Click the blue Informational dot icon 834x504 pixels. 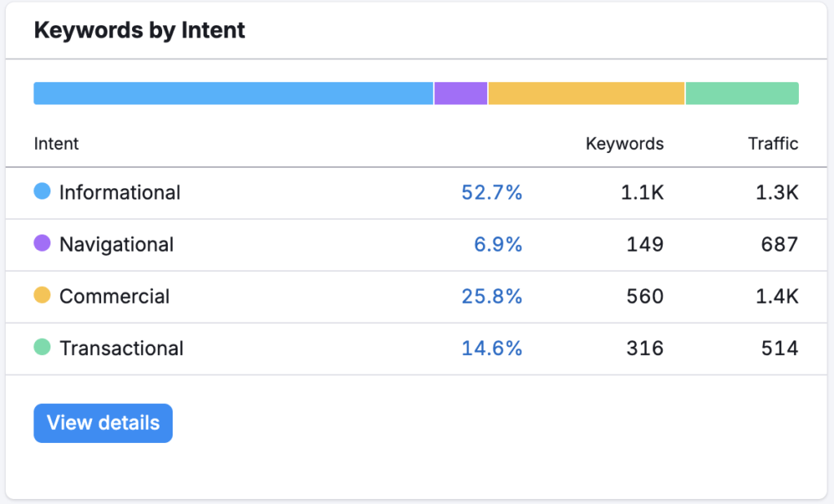tap(42, 192)
